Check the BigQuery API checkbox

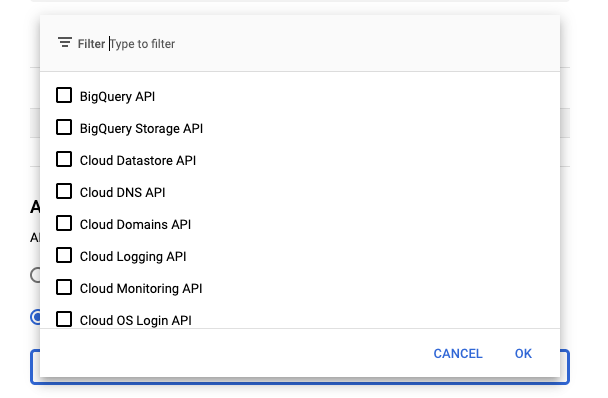coord(64,95)
